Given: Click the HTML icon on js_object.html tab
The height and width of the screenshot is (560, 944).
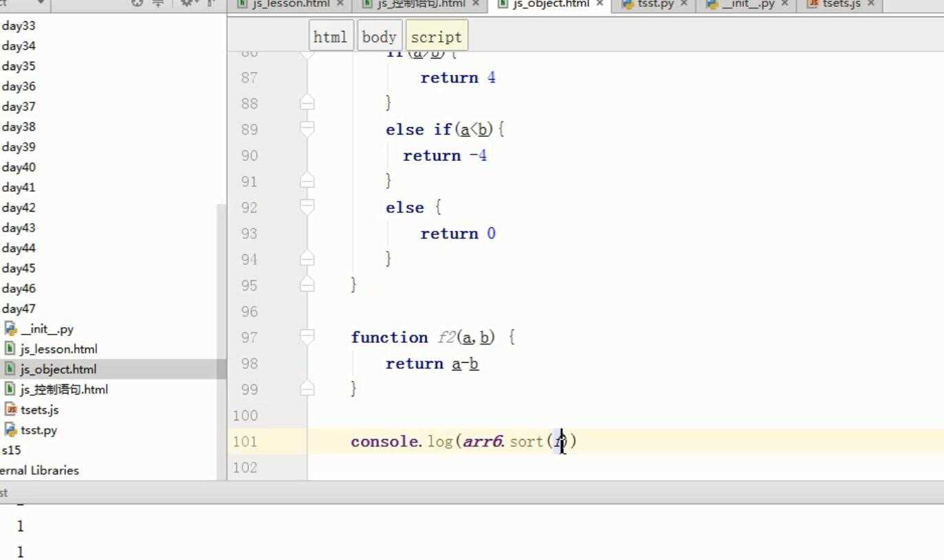Looking at the screenshot, I should (x=503, y=4).
